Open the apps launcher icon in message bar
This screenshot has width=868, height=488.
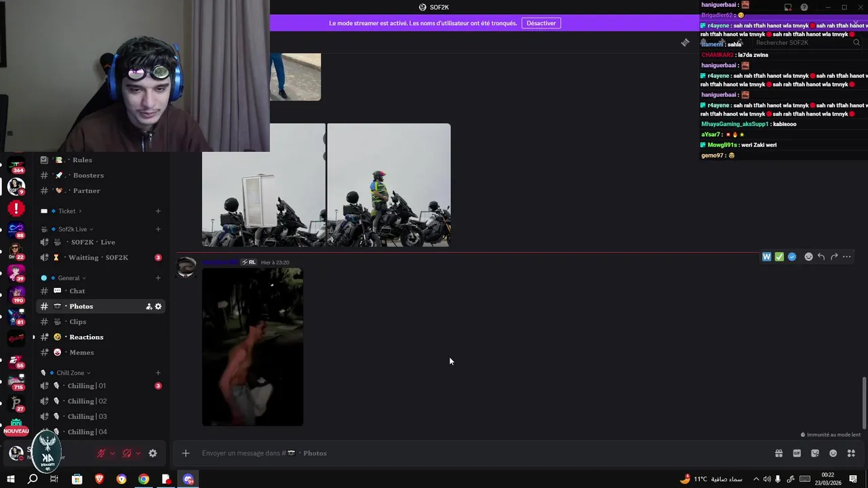(x=851, y=453)
